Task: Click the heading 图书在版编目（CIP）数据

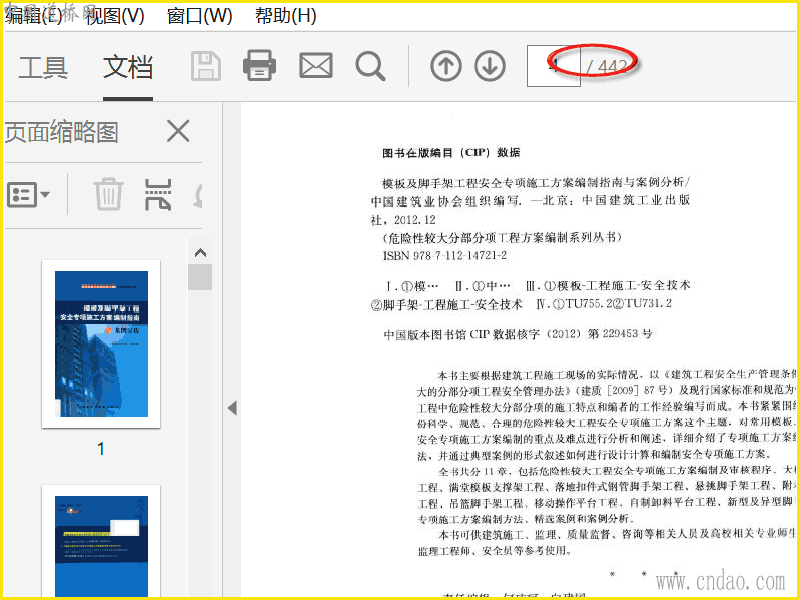Action: [x=451, y=152]
